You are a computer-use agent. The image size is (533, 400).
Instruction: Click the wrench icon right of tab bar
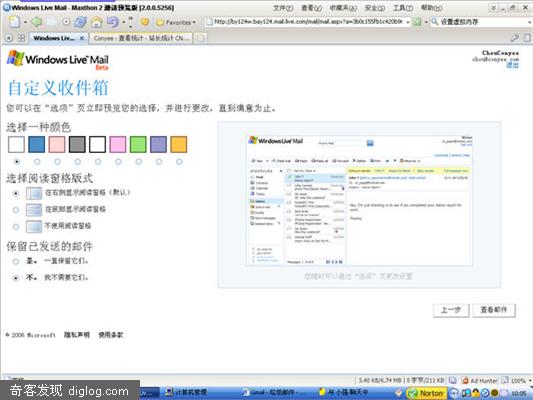point(515,38)
